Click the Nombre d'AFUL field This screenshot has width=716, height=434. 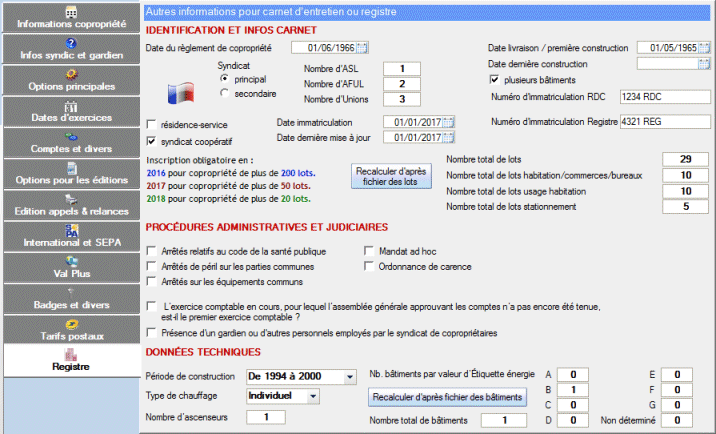coord(402,84)
